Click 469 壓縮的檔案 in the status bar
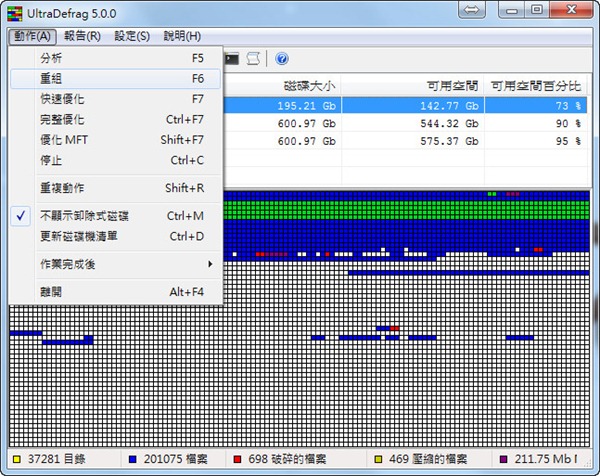The width and height of the screenshot is (600, 476). pos(428,459)
